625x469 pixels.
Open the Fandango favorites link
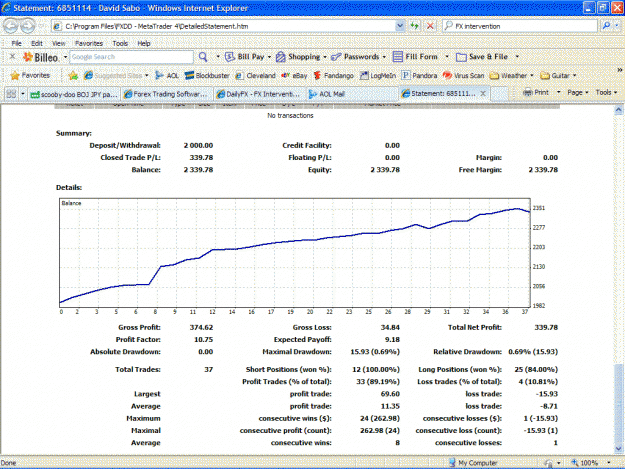pyautogui.click(x=333, y=75)
